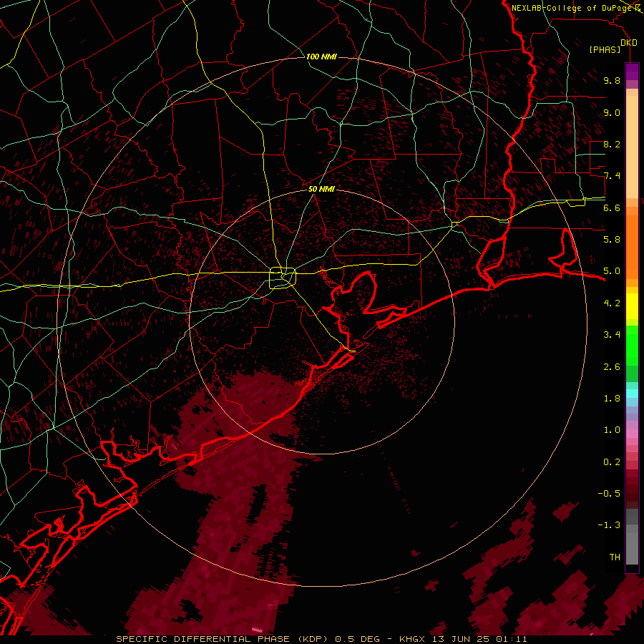This screenshot has height=644, width=644.
Task: Click the 5.8 scale value
Action: tap(612, 240)
